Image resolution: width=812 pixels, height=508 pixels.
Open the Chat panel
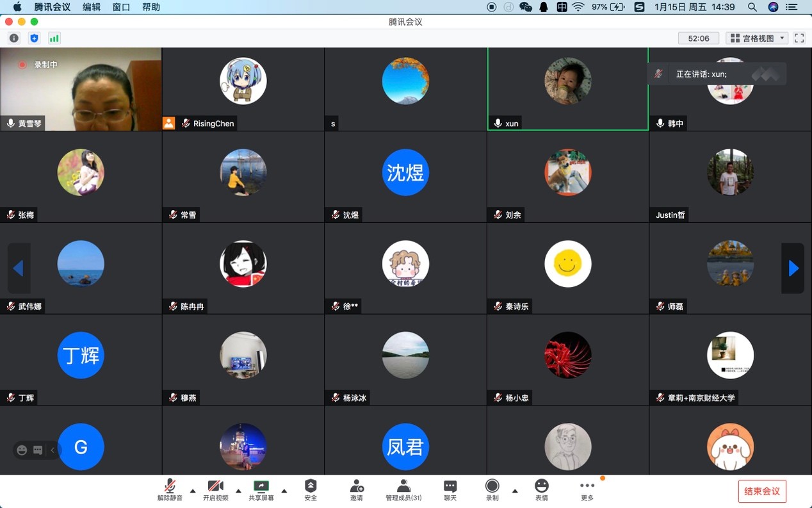pyautogui.click(x=450, y=490)
